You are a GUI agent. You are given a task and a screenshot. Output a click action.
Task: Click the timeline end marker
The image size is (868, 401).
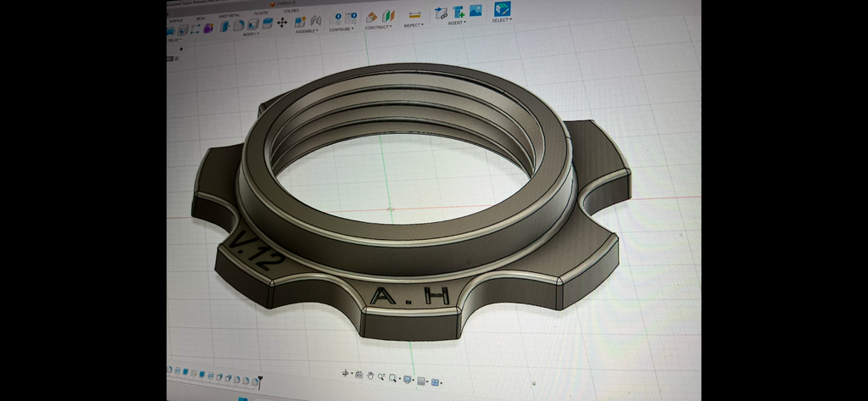tap(260, 382)
